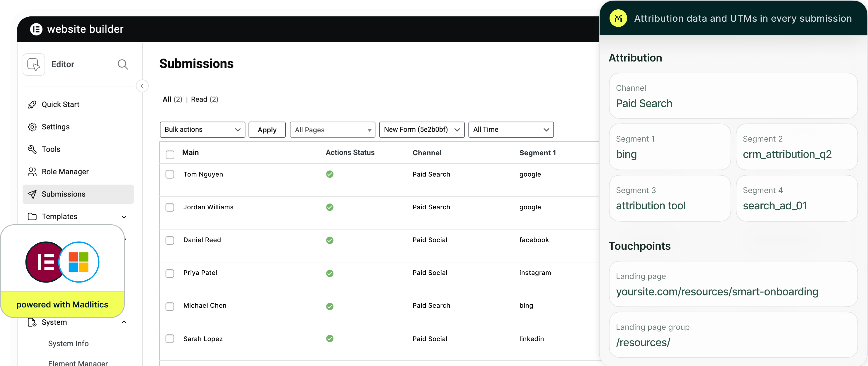Check the Daniel Reed row checkbox

(x=170, y=240)
